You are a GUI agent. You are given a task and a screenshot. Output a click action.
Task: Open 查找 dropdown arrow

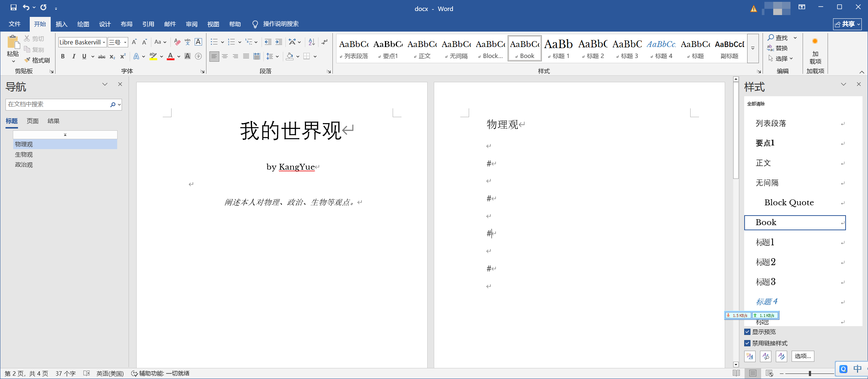click(795, 38)
